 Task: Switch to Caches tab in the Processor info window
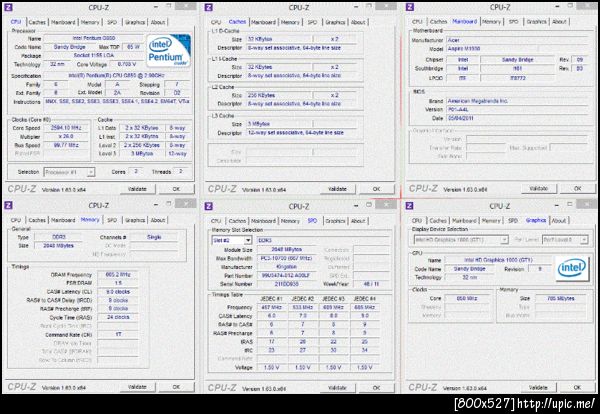click(x=37, y=22)
